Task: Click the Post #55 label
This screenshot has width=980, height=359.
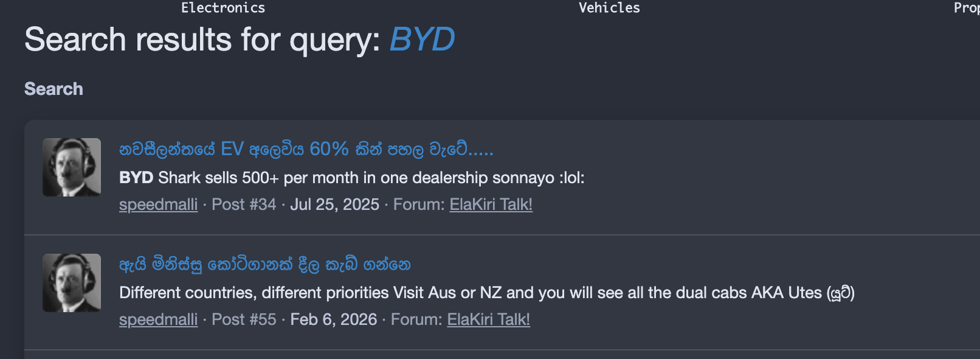Action: pos(244,319)
